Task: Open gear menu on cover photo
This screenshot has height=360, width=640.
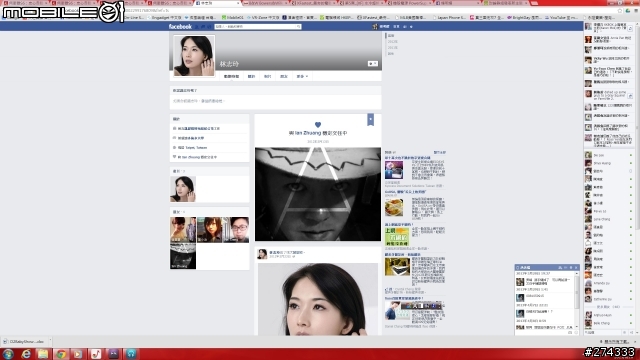Action: pos(373,63)
